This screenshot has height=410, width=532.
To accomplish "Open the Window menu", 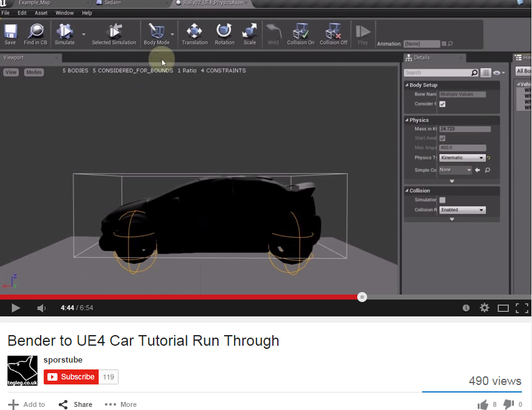I will click(x=64, y=13).
